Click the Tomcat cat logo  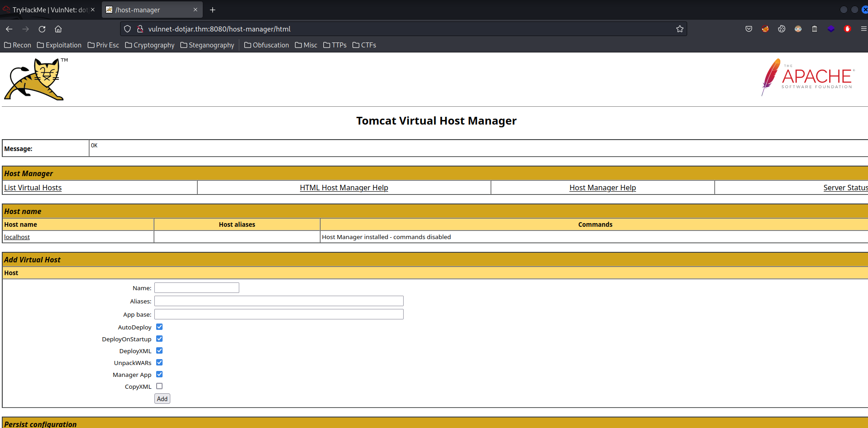[x=36, y=79]
